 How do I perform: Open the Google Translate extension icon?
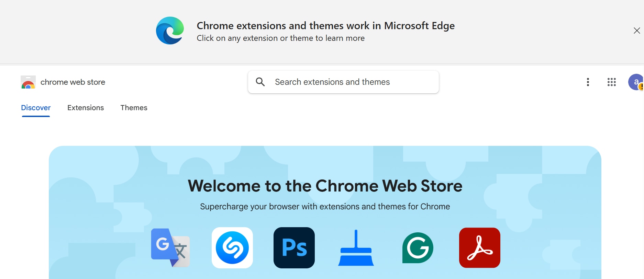tap(170, 248)
